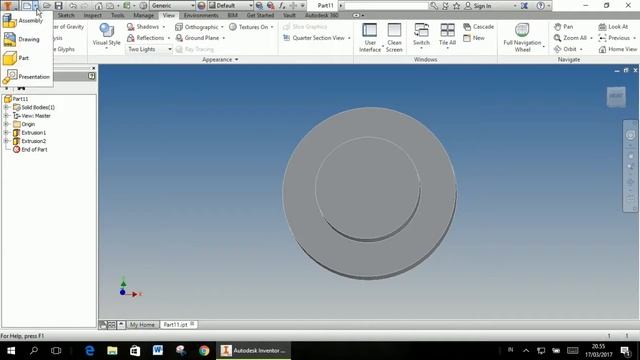Open File Explorer from taskbar
640x360 pixels.
click(112, 350)
